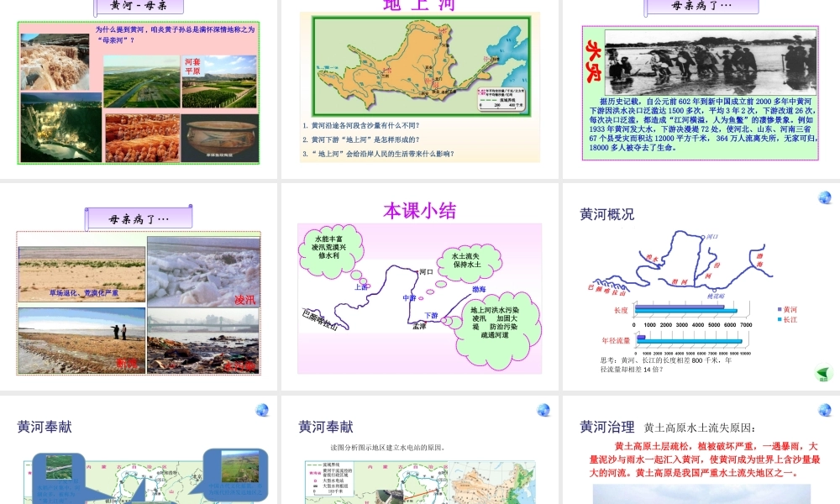The image size is (840, 504).
Task: Click the 下游 label on summary map
Action: [x=431, y=316]
